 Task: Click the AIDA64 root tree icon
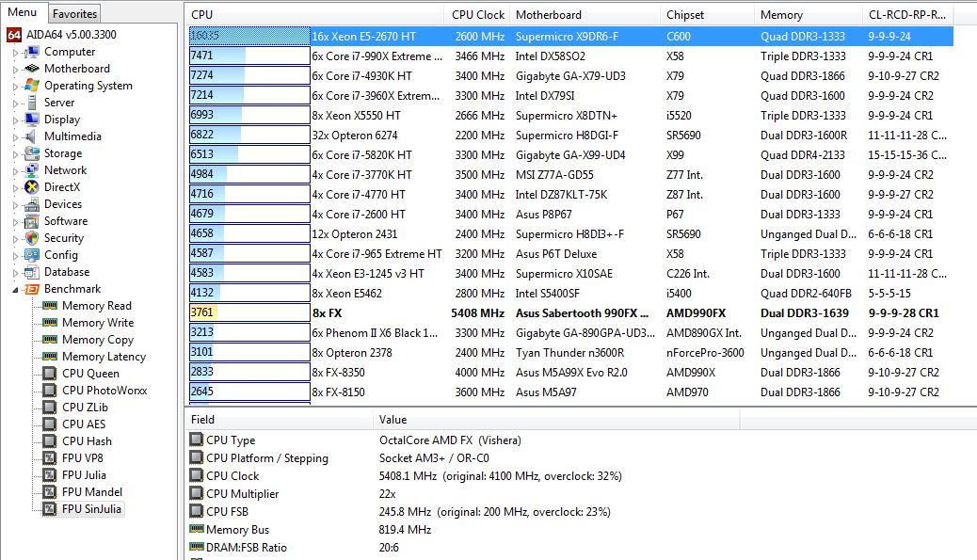coord(14,35)
